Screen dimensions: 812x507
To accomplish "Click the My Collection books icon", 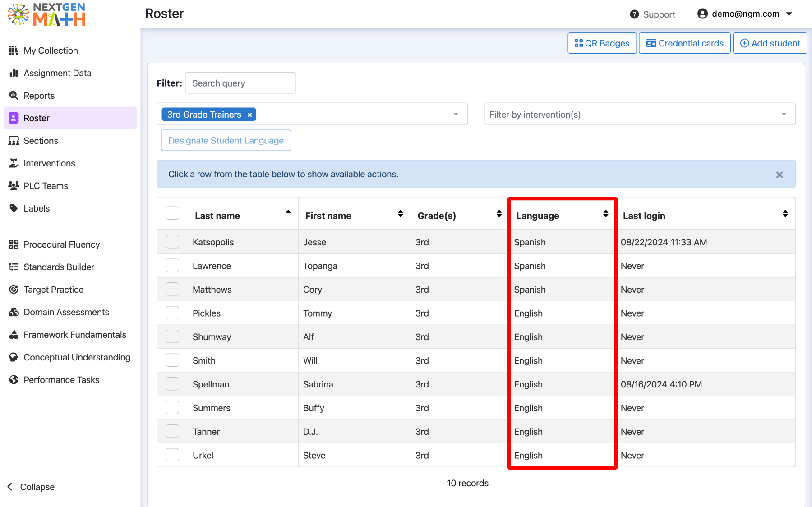I will pos(14,51).
